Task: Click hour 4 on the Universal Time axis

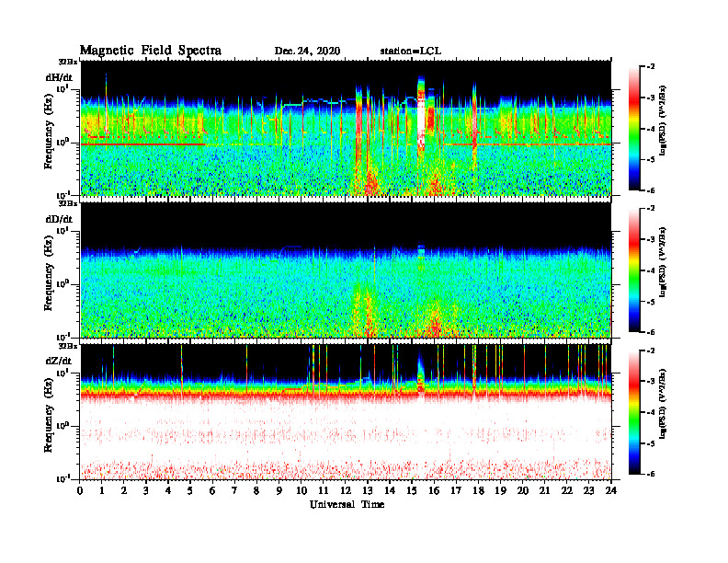Action: (168, 491)
